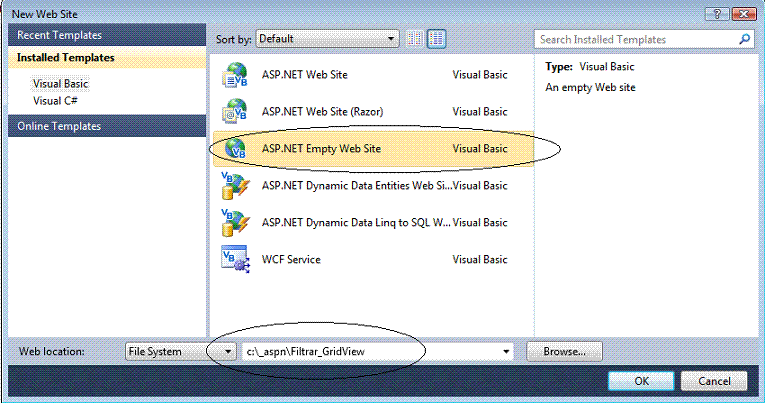Click the Browse... button

coord(564,351)
